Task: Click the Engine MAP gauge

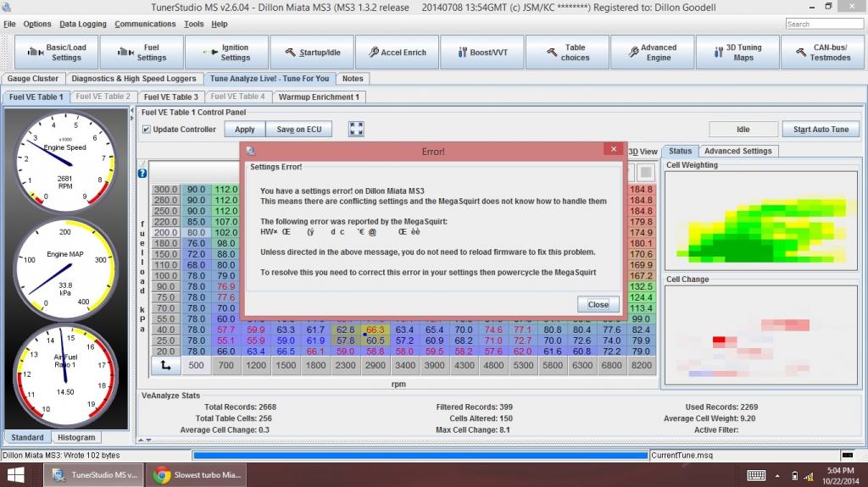Action: point(65,269)
